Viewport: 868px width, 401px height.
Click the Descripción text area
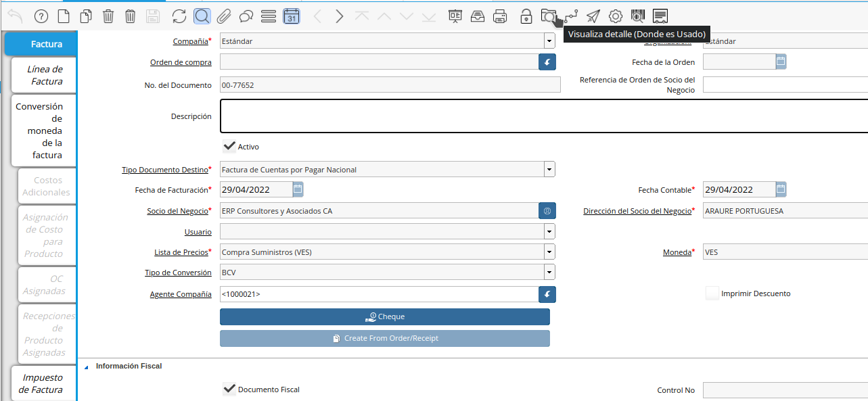click(x=544, y=116)
